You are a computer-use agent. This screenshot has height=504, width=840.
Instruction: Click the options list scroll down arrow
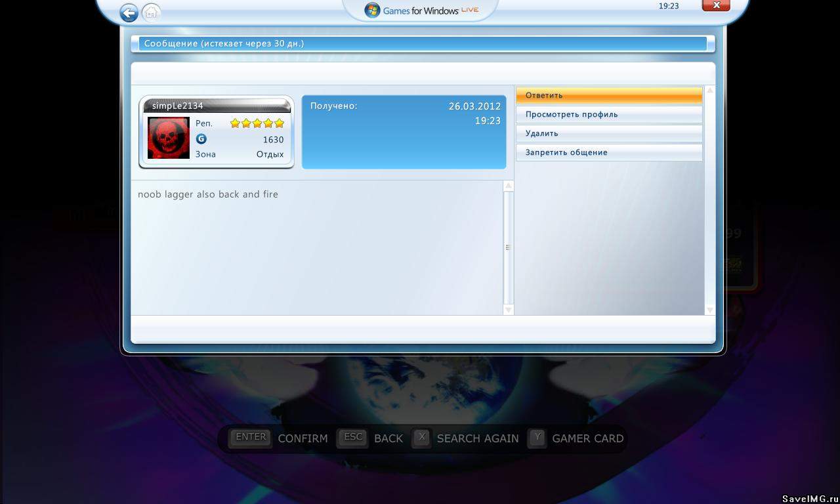[709, 309]
